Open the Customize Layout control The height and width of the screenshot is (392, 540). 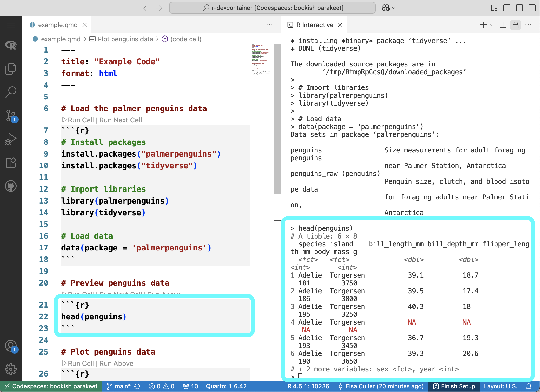(x=494, y=8)
